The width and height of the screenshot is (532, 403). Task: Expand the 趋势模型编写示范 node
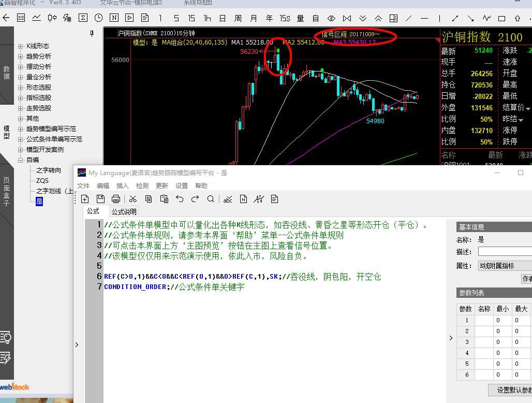[21, 129]
